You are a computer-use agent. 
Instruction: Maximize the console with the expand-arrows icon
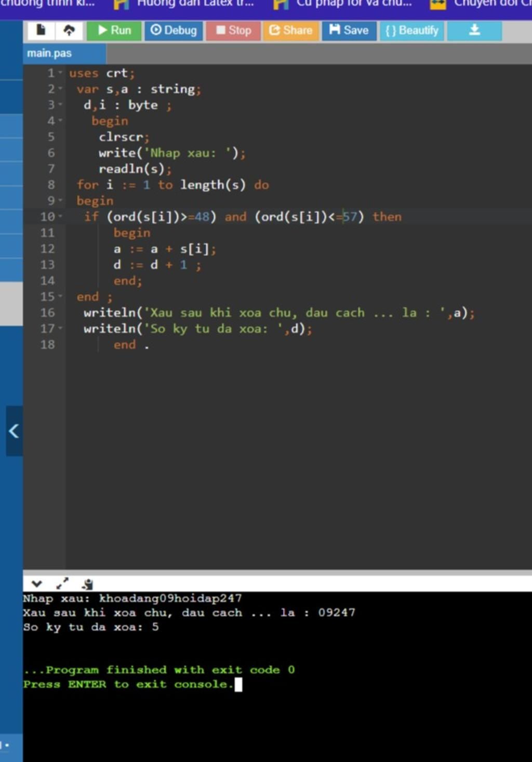click(x=62, y=584)
